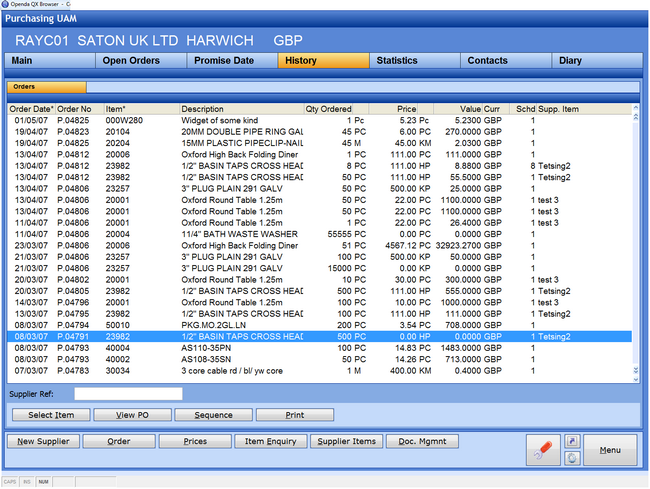Click the value 32923.2700 cell
Screen dimensions: 650x489
pos(458,245)
